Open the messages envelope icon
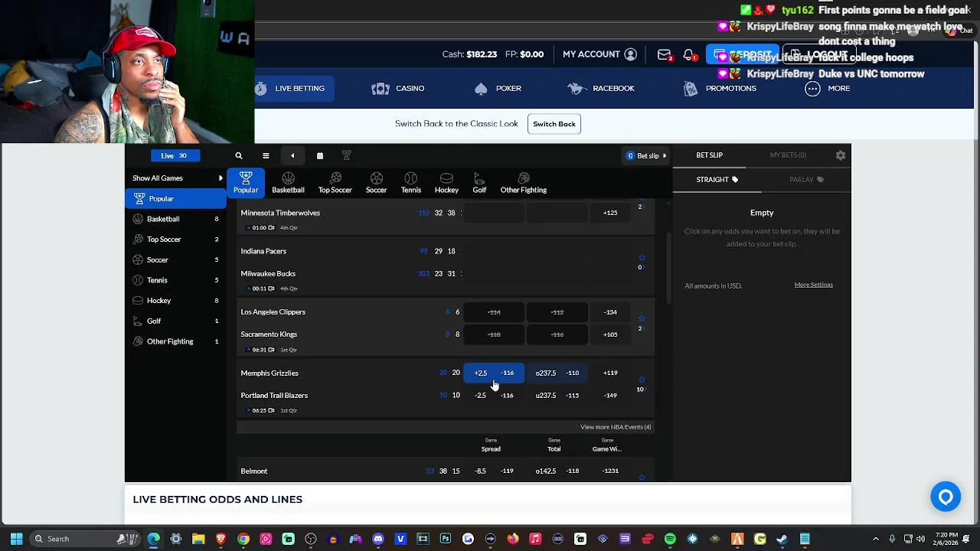The height and width of the screenshot is (551, 980). point(664,55)
